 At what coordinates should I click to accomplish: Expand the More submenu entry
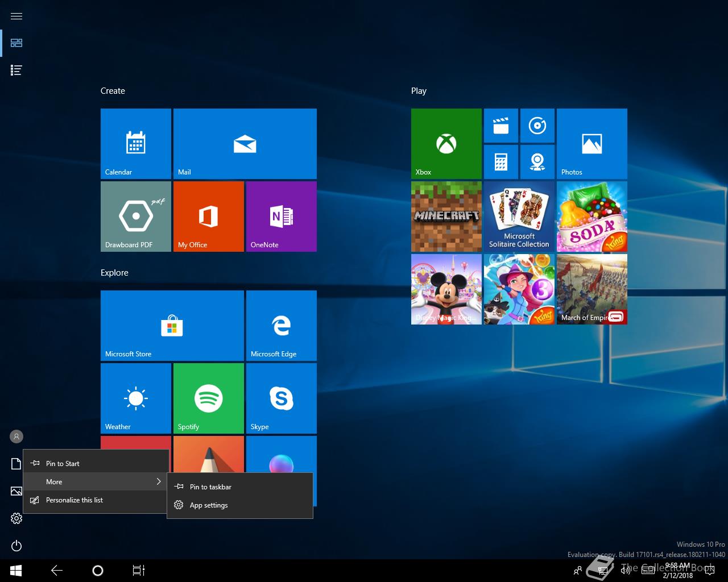96,481
